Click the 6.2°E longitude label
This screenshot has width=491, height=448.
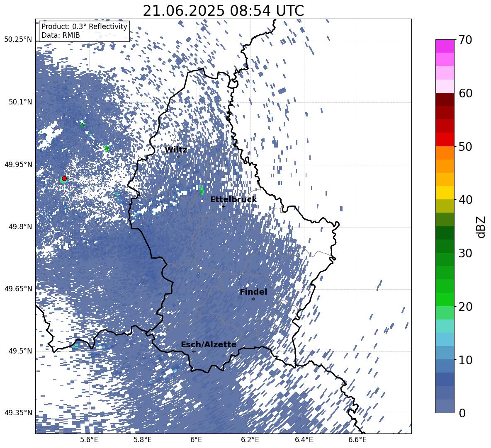(x=250, y=440)
